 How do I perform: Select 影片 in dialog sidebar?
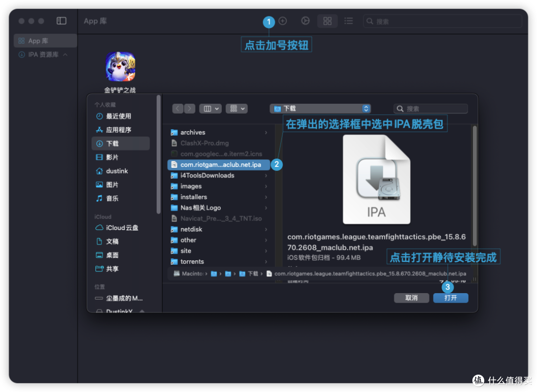click(x=120, y=157)
